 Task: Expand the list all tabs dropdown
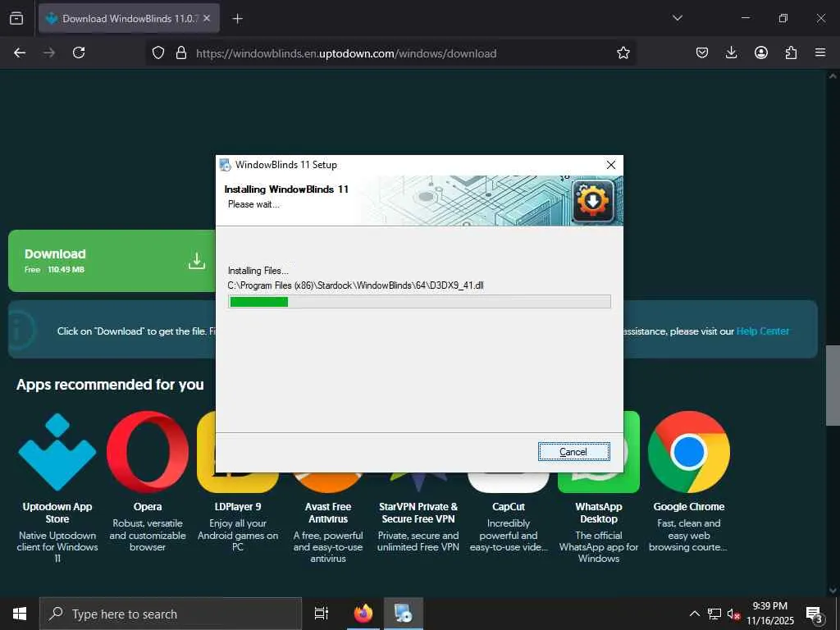click(677, 18)
